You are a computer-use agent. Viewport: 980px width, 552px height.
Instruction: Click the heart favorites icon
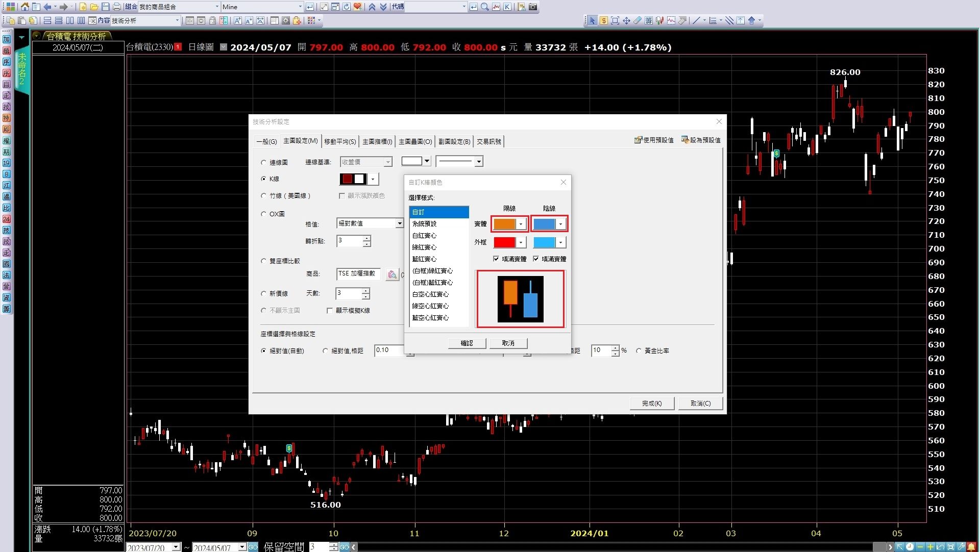pyautogui.click(x=358, y=7)
